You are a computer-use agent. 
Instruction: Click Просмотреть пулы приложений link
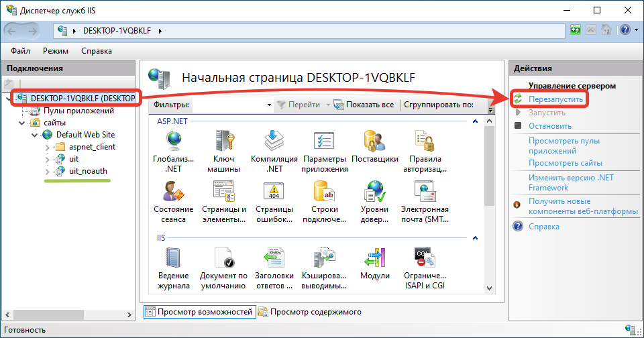click(563, 146)
